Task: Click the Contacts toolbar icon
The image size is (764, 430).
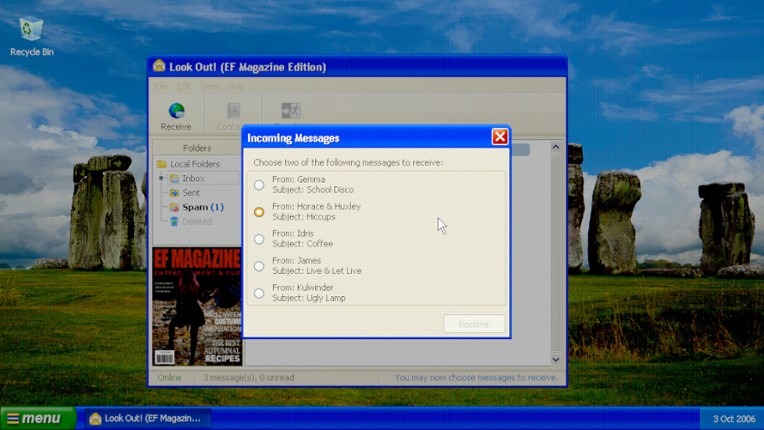Action: pos(233,111)
